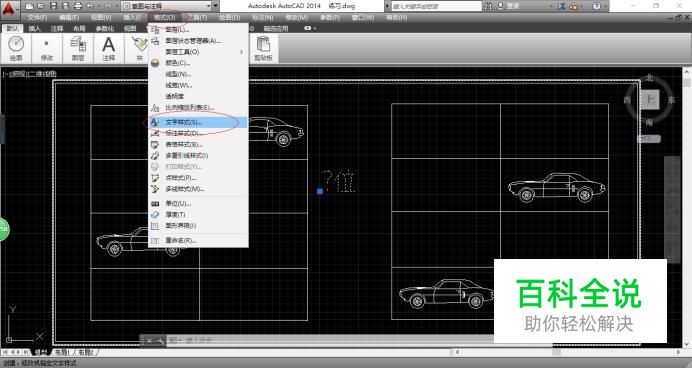692x368 pixels.
Task: Click the ribbon minimize toggle button
Action: (308, 29)
